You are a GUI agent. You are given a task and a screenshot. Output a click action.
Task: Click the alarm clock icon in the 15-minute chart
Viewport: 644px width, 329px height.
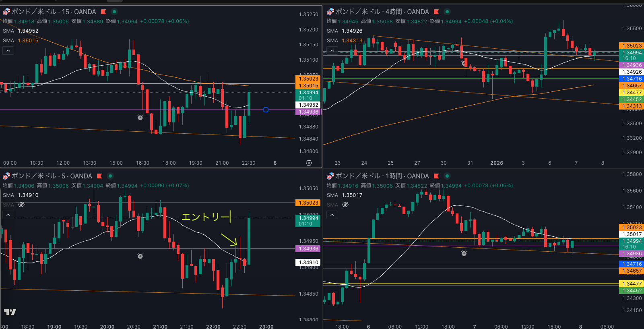coord(140,118)
